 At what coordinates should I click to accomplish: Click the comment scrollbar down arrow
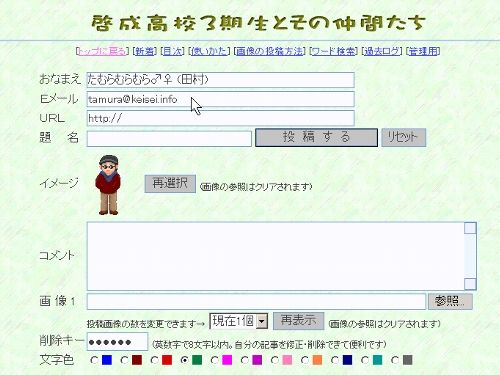pyautogui.click(x=470, y=284)
